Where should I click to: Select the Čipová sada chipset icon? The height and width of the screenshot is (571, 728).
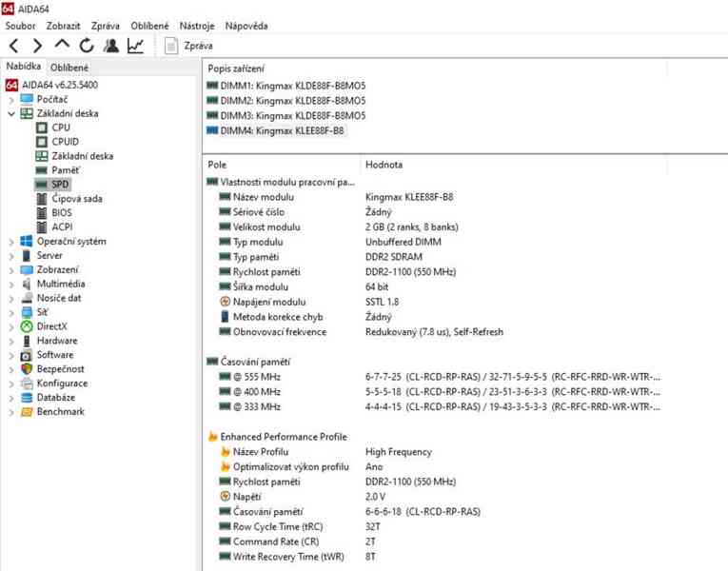[x=42, y=199]
